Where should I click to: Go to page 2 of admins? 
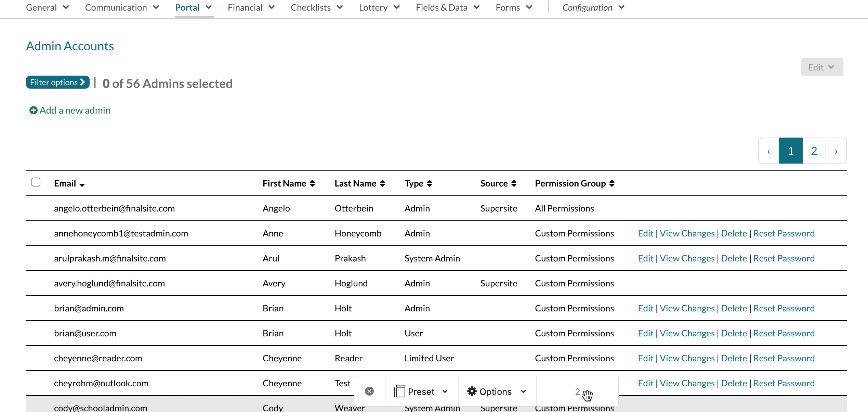tap(814, 151)
